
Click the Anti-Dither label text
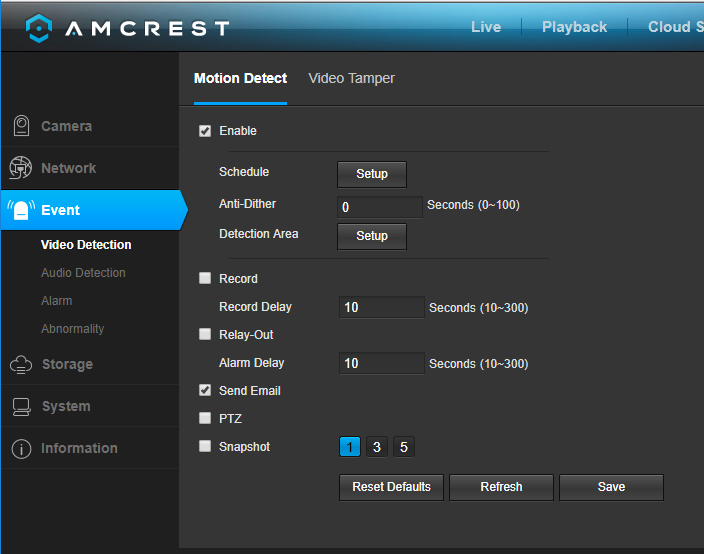tap(247, 204)
